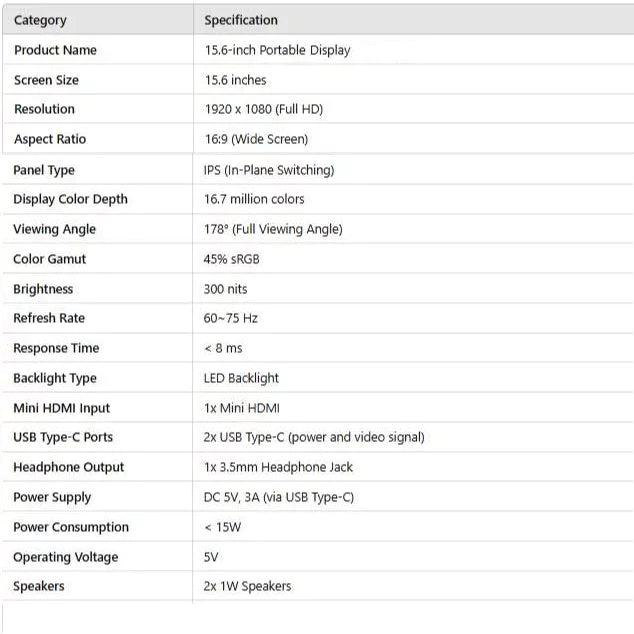The height and width of the screenshot is (634, 634).
Task: Click the 1920 x 1080 (Full HD) value
Action: (x=264, y=109)
